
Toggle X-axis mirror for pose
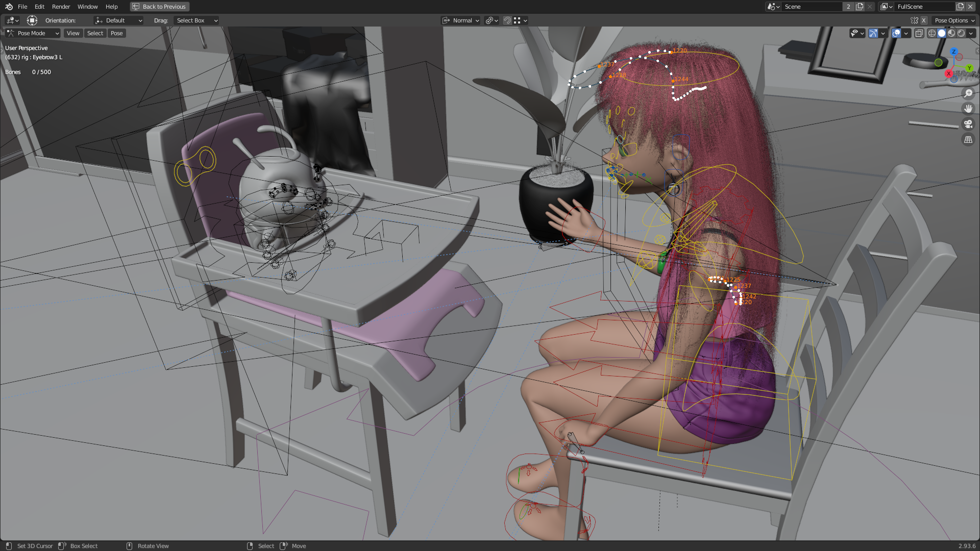(923, 20)
